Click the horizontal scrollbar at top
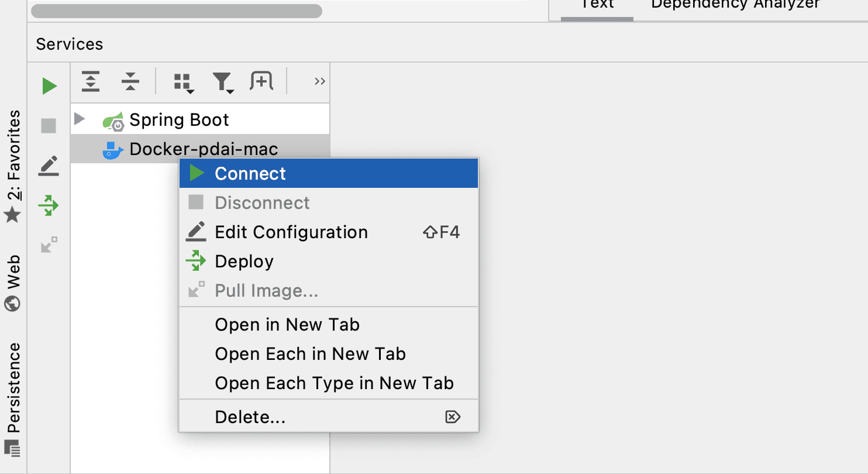 (x=177, y=11)
